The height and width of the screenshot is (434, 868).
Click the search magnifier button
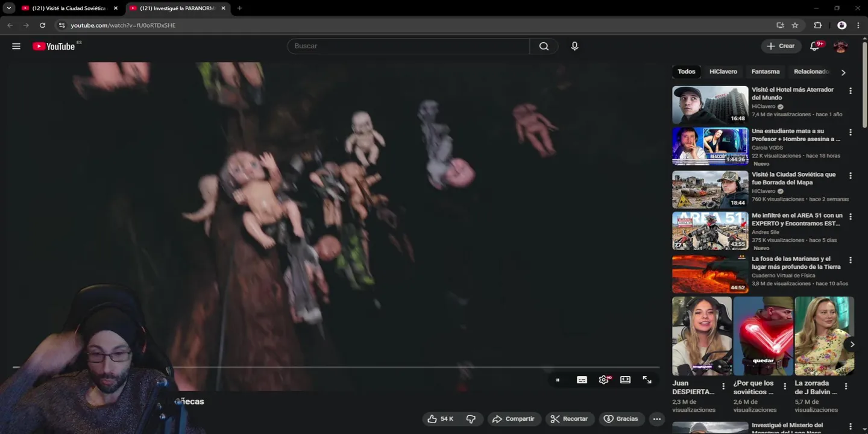pyautogui.click(x=544, y=46)
